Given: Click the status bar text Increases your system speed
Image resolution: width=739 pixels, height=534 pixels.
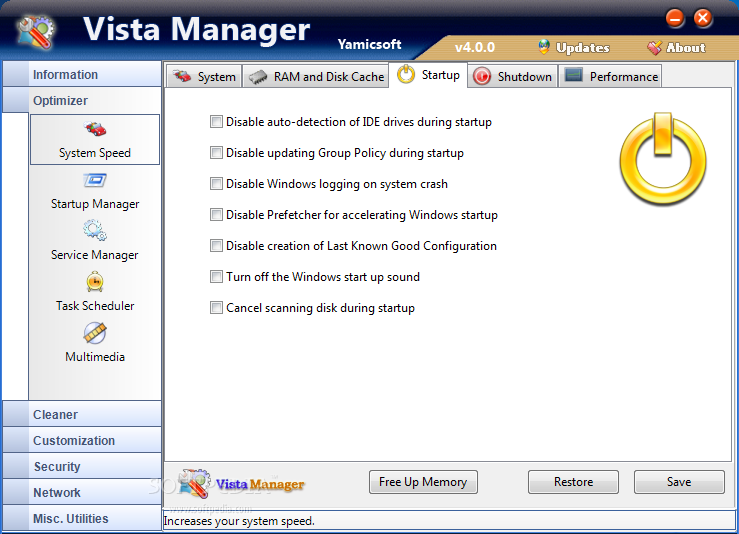Looking at the screenshot, I should click(x=239, y=521).
